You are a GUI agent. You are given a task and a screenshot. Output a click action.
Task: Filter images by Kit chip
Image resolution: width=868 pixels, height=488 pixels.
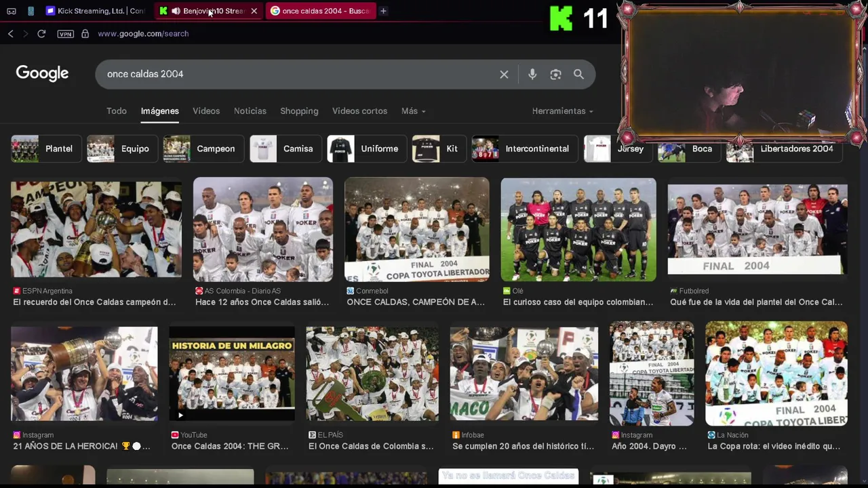(x=439, y=149)
